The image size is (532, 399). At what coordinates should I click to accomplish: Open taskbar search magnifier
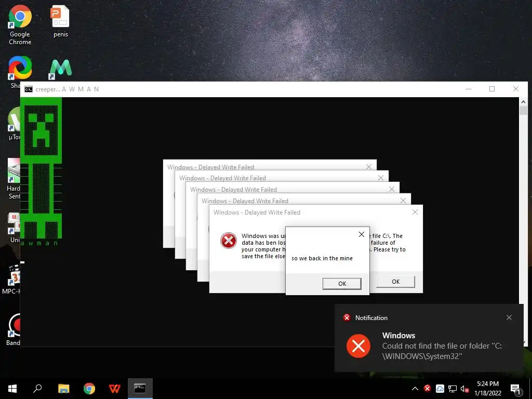click(x=37, y=389)
